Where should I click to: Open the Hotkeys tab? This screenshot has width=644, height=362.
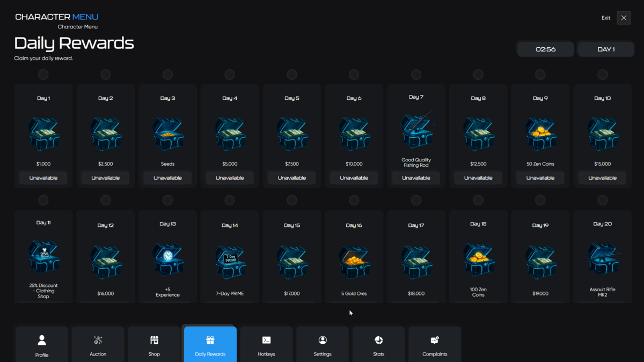tap(266, 344)
